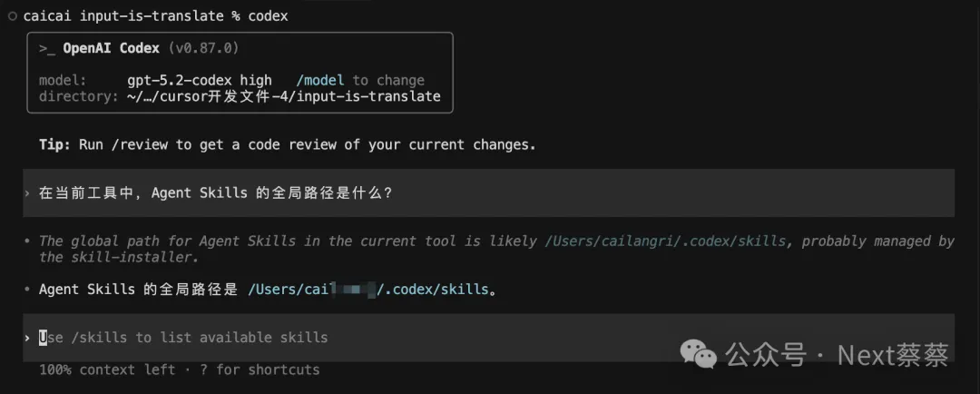Click the bullet before the italic reasoning text
980x394 pixels.
coord(28,241)
